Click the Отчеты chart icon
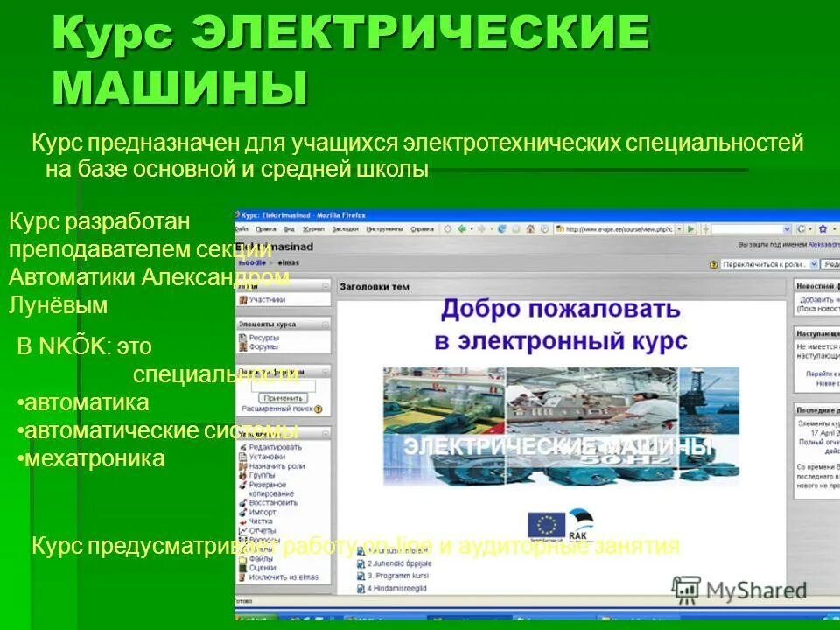The height and width of the screenshot is (630, 840). point(242,531)
